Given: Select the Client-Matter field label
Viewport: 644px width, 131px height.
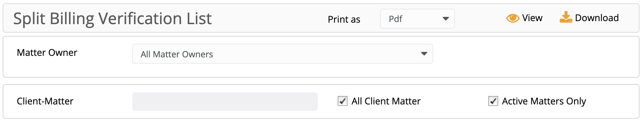Looking at the screenshot, I should pos(45,101).
